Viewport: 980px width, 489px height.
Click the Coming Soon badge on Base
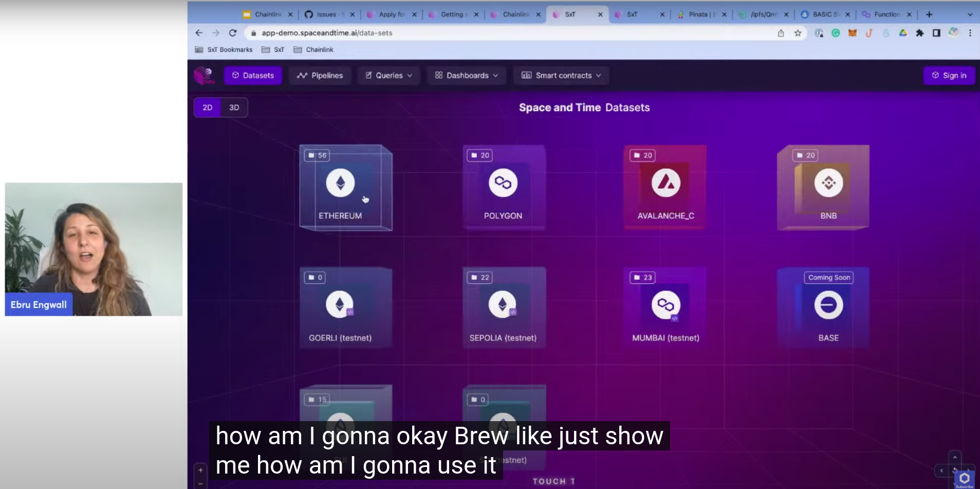(829, 278)
